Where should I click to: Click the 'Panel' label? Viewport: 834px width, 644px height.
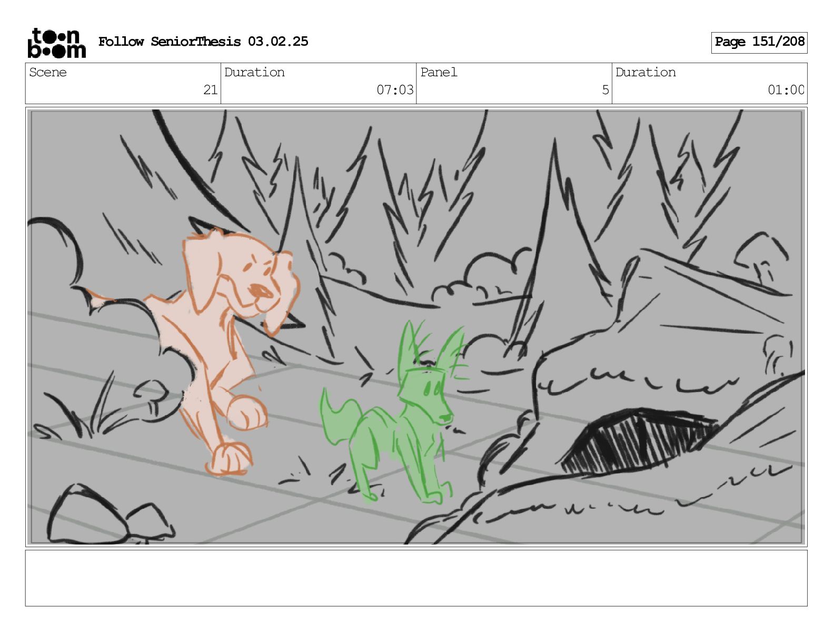pos(439,73)
